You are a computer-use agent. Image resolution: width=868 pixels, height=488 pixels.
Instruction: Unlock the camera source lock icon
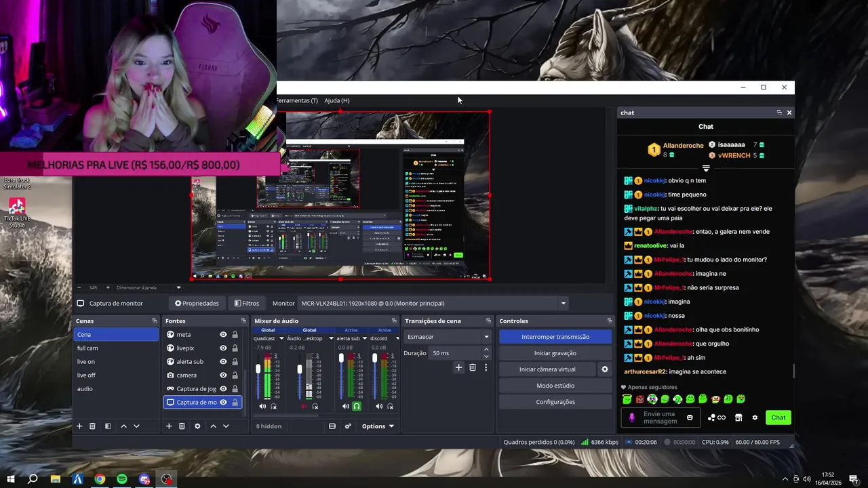click(235, 375)
